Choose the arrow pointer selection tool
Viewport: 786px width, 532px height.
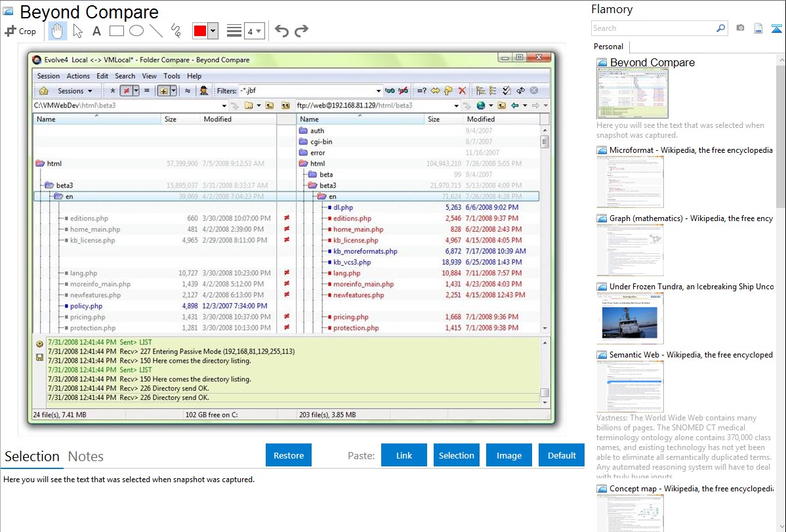[77, 31]
